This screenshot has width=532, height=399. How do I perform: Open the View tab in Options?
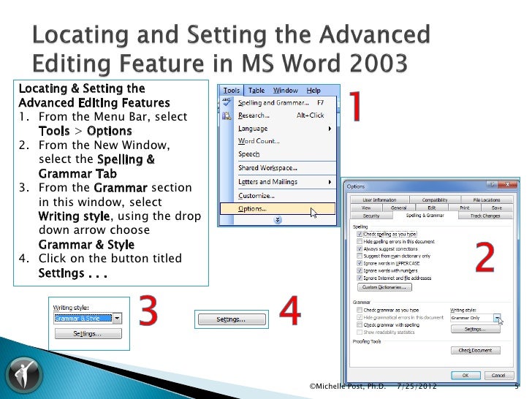[366, 208]
